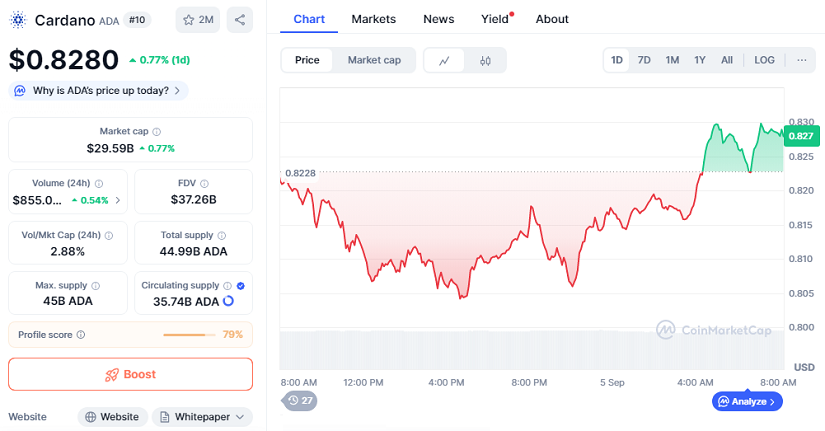Click info icon beside Profile score
Viewport: 825px width, 431px height.
pyautogui.click(x=81, y=335)
